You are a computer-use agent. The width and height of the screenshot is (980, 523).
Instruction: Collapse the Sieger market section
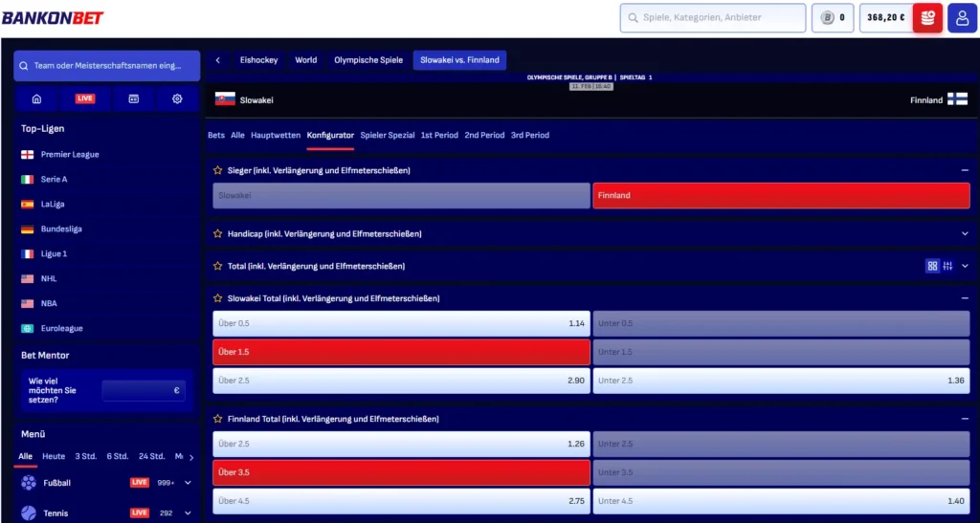965,170
